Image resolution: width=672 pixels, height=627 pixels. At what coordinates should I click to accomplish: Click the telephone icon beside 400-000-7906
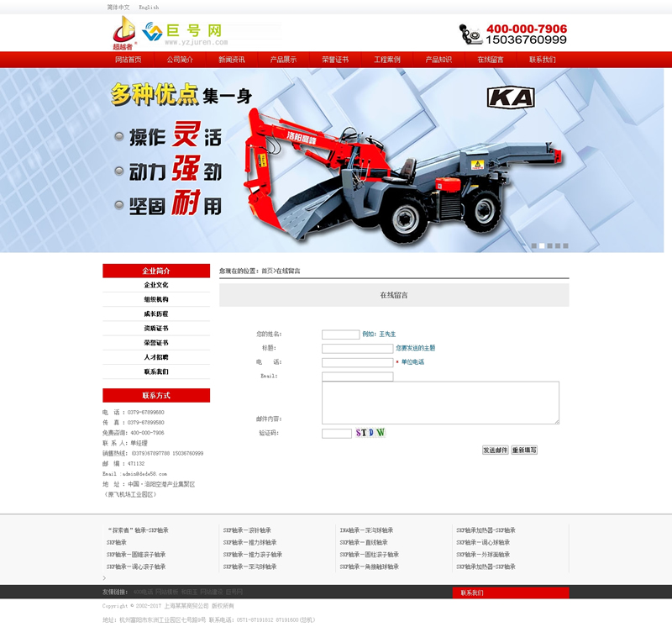pyautogui.click(x=470, y=34)
